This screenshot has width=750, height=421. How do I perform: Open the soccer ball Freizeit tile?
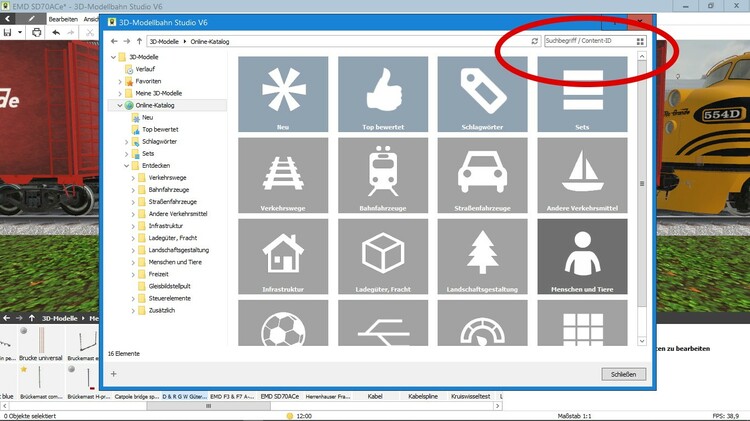click(x=283, y=323)
